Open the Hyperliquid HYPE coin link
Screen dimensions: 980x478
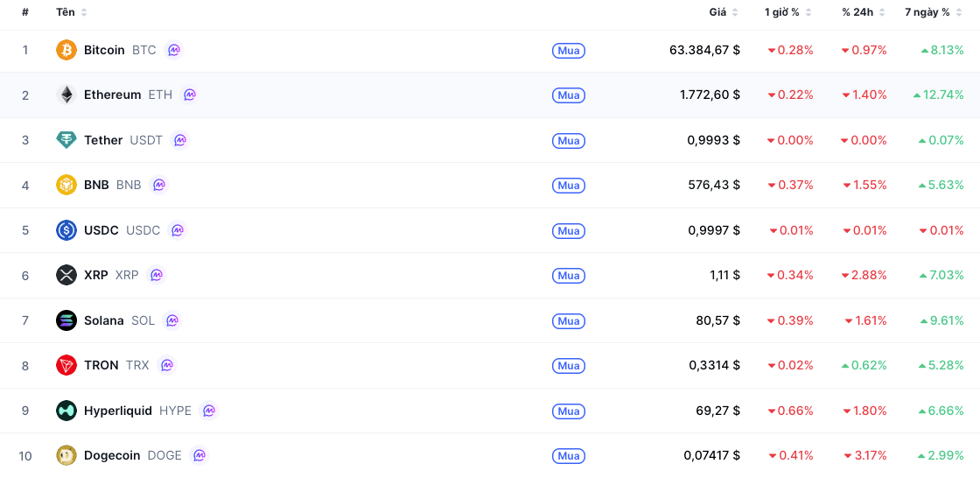pyautogui.click(x=137, y=411)
